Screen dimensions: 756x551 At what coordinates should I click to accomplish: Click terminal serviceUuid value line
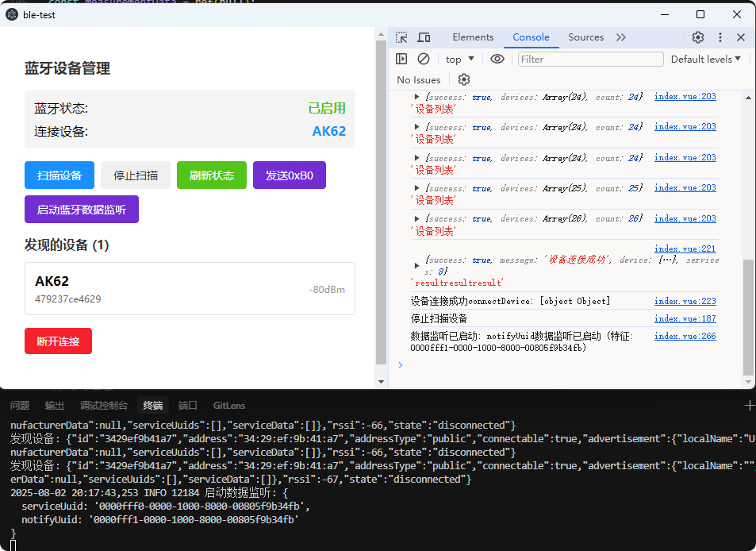click(165, 506)
